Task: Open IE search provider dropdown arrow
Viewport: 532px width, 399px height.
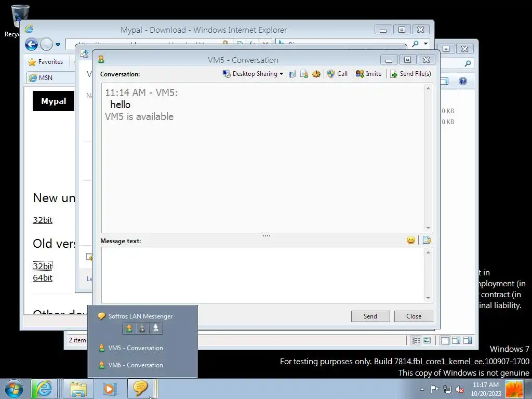Action: click(426, 44)
